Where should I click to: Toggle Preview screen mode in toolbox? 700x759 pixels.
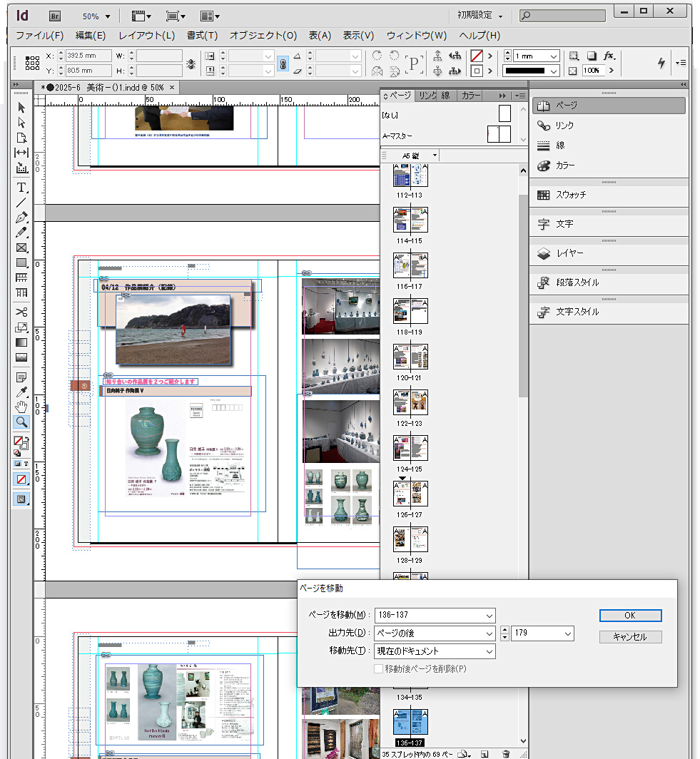pos(21,499)
